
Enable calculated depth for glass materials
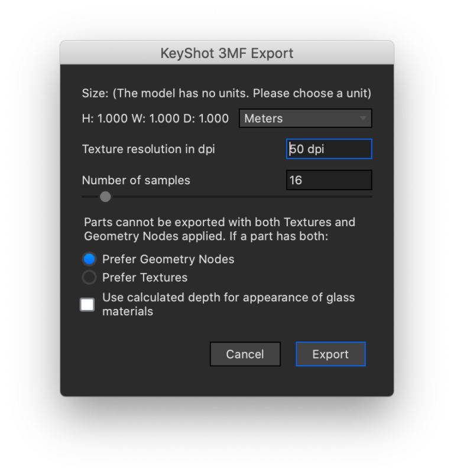click(87, 304)
